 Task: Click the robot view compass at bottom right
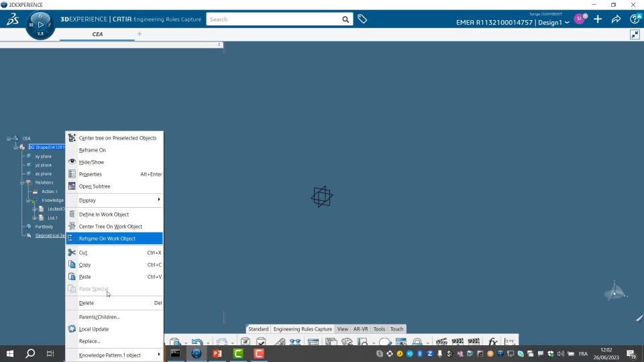tap(615, 290)
